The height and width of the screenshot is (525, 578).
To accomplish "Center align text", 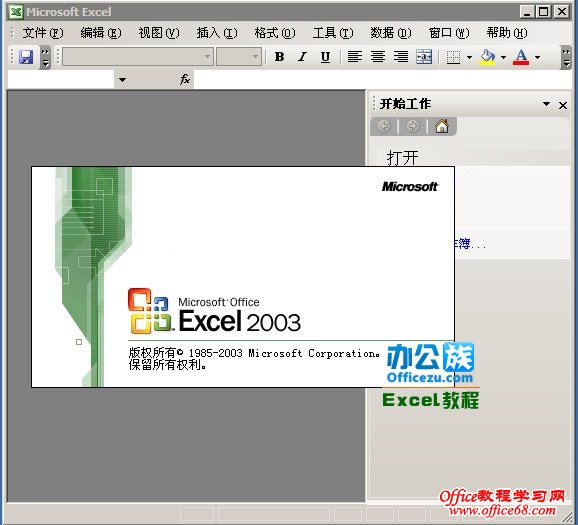I will pos(378,57).
